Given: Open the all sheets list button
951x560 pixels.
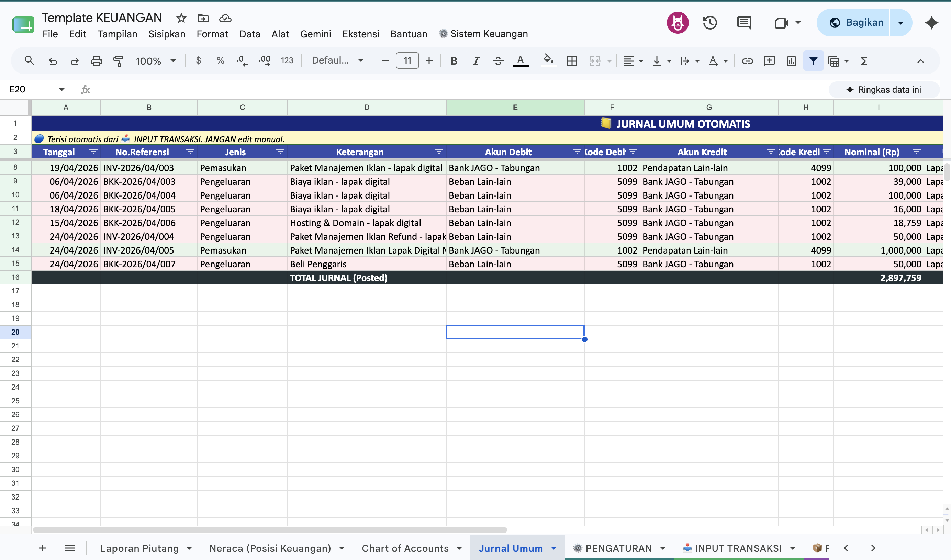Looking at the screenshot, I should (x=70, y=548).
